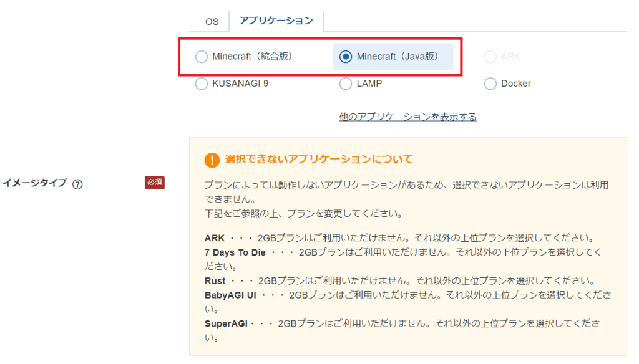Select Minecraft（統合版）radio button
The width and height of the screenshot is (639, 364).
pos(202,57)
